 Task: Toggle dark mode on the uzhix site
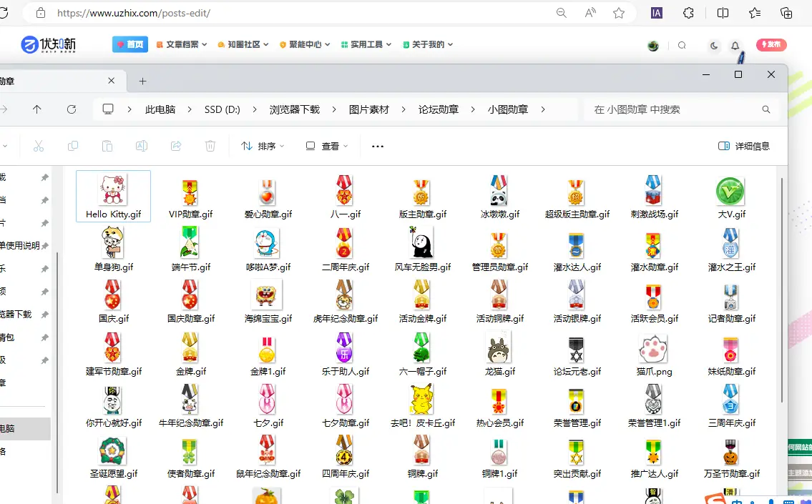713,44
